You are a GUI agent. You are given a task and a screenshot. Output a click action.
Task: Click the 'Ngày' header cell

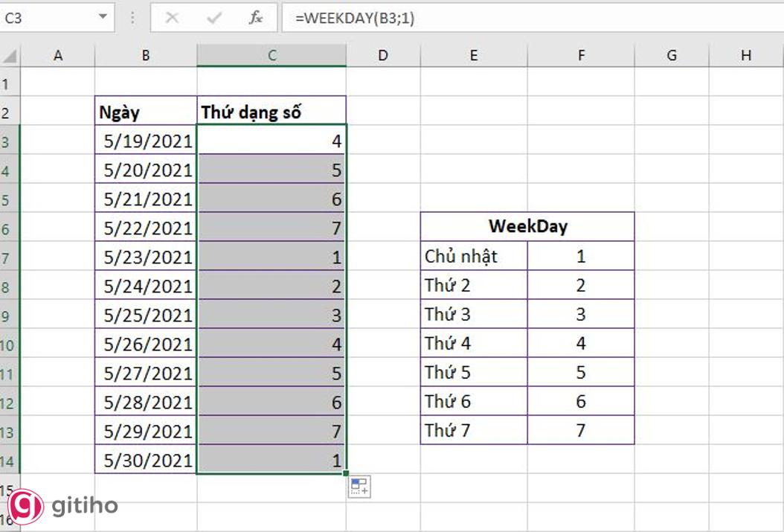[x=147, y=112]
